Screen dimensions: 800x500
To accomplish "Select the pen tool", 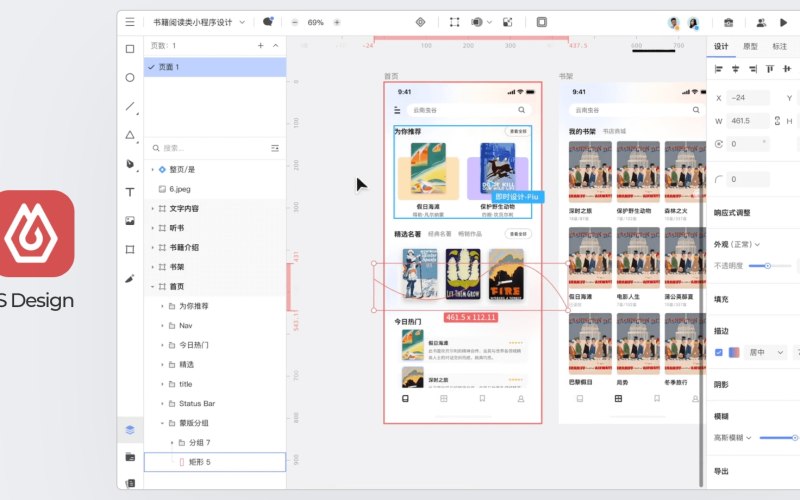I will click(130, 164).
